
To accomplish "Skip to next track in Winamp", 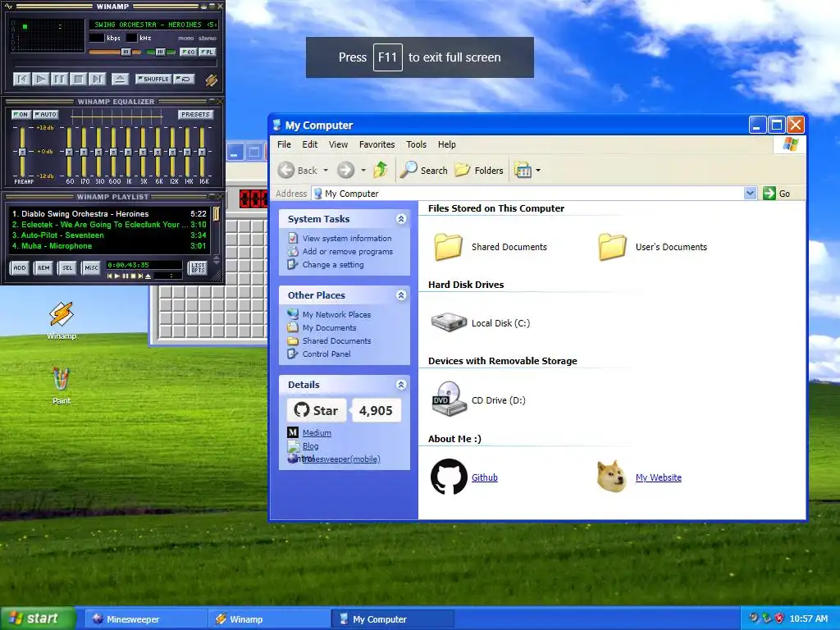I will (x=97, y=80).
